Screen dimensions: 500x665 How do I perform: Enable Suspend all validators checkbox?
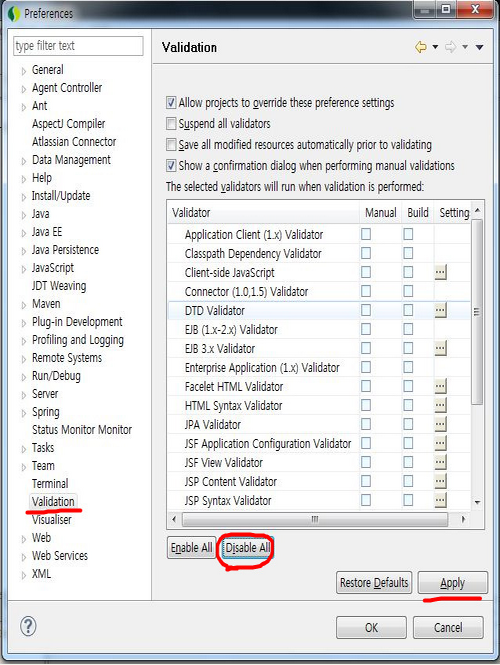(171, 123)
